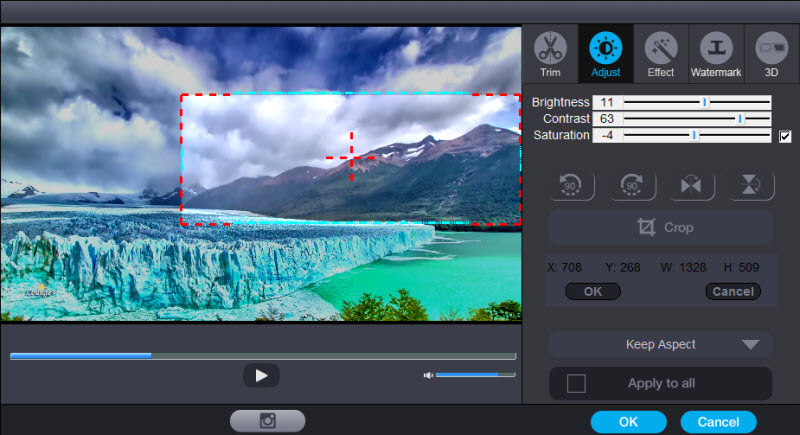Rotate video 90 degrees clockwise

click(632, 185)
